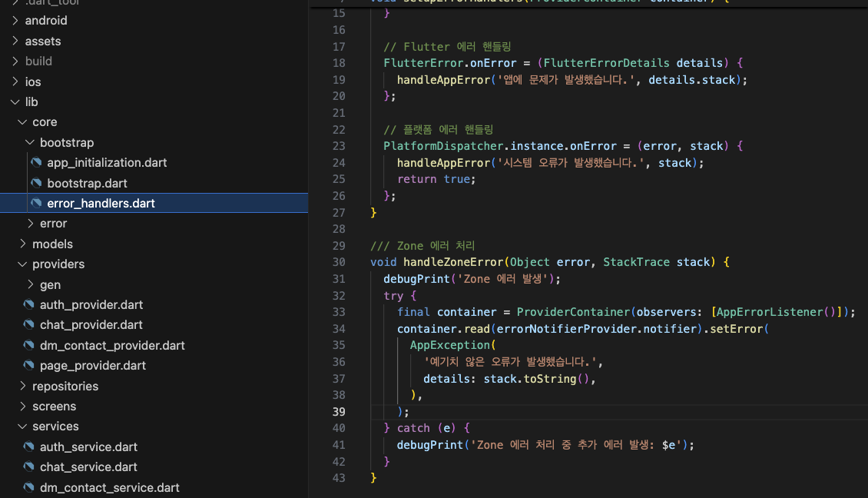Click Dart icon beside dm_contact_service.dart
Image resolution: width=868 pixels, height=498 pixels.
(28, 487)
